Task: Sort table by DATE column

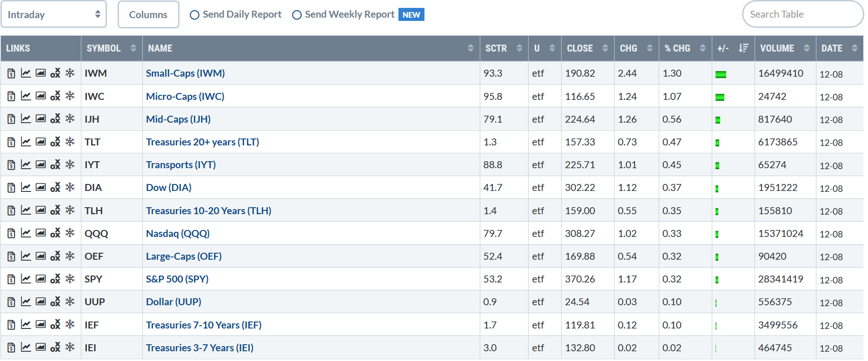Action: click(x=840, y=48)
